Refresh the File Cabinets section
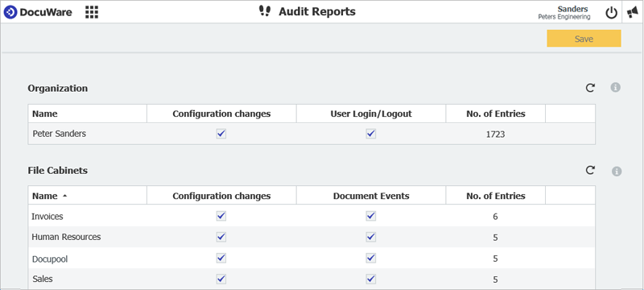 coord(590,171)
